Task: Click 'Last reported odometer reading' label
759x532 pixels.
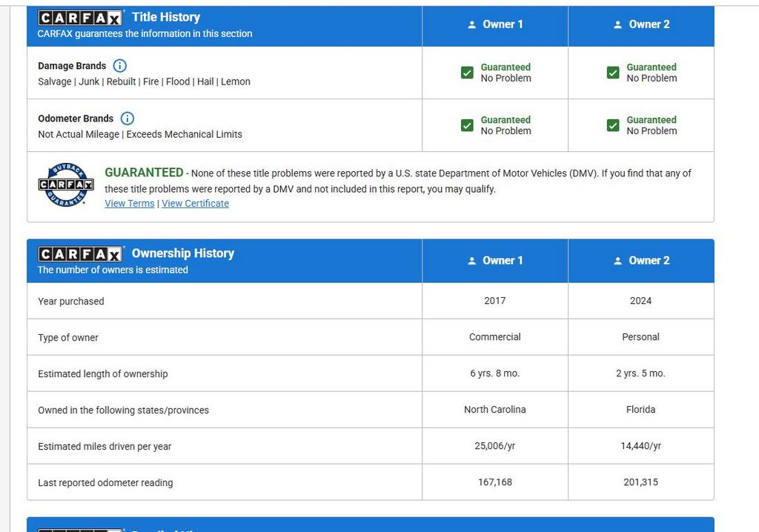Action: (105, 482)
